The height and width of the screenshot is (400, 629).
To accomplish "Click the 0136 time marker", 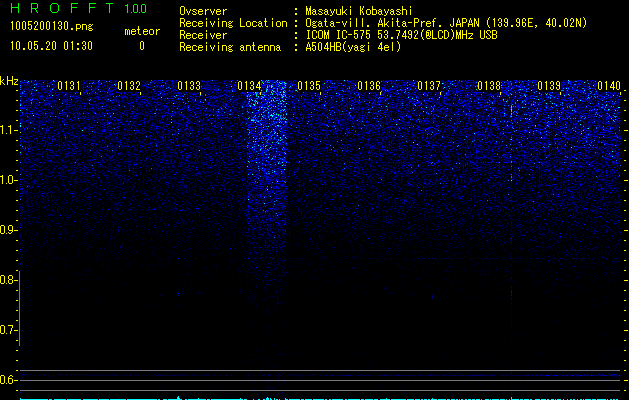I will tap(369, 86).
